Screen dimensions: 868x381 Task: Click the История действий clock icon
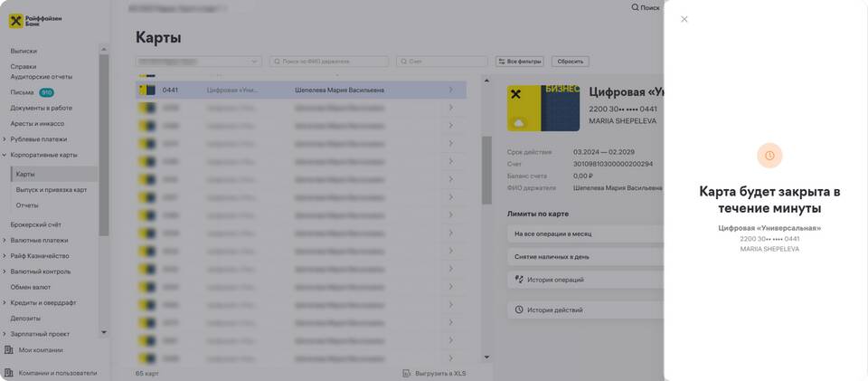519,310
